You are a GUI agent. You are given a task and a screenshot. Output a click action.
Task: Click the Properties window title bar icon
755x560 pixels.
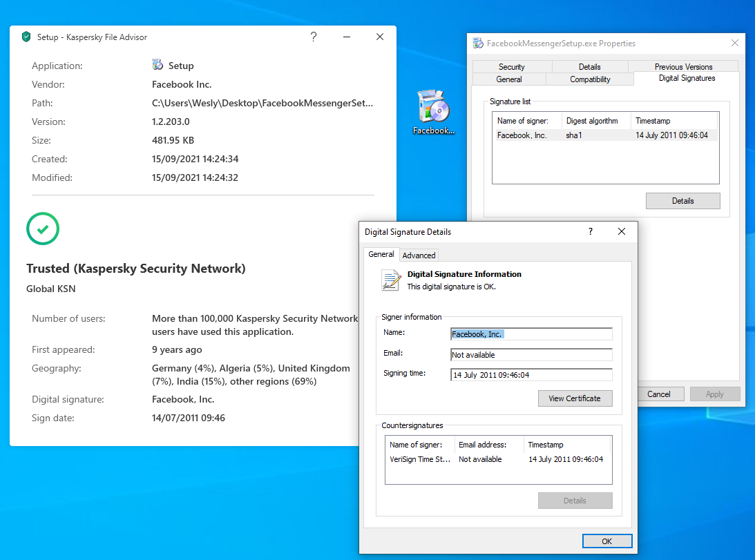click(478, 44)
